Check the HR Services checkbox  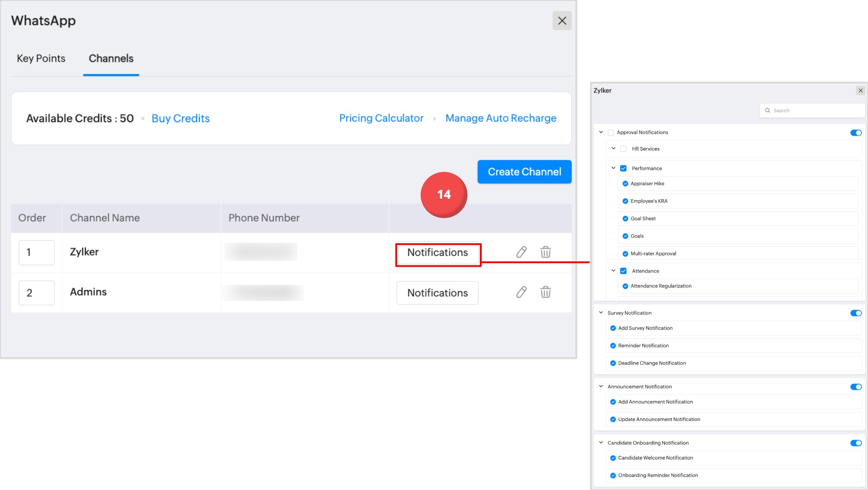pos(623,149)
